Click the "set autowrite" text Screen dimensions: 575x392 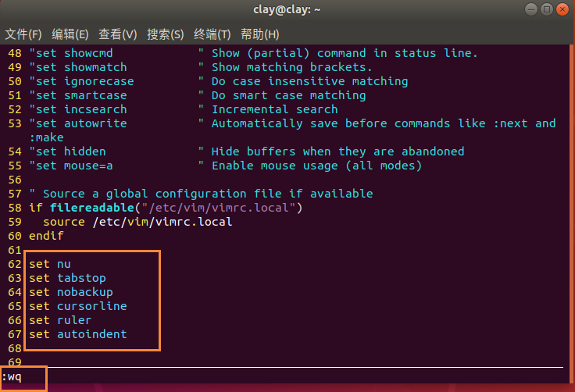click(78, 123)
